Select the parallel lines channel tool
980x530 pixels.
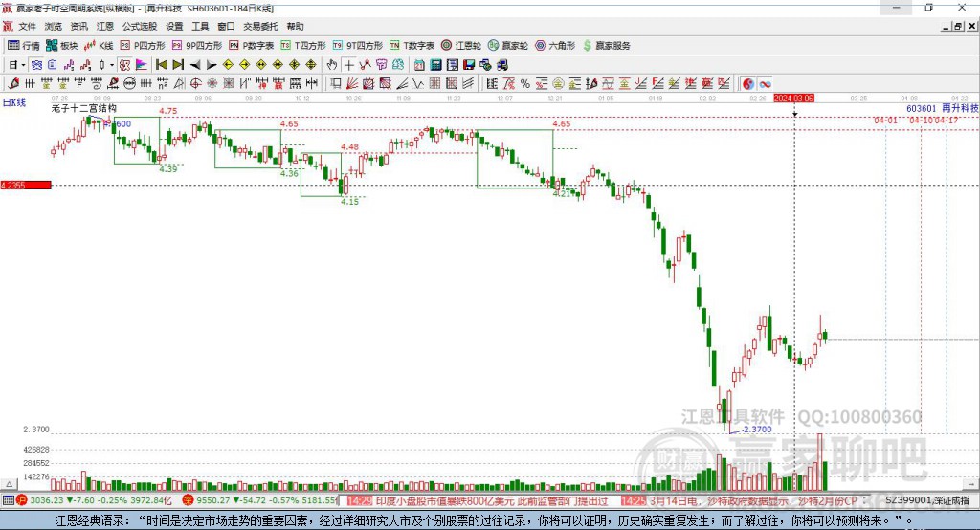pyautogui.click(x=468, y=84)
